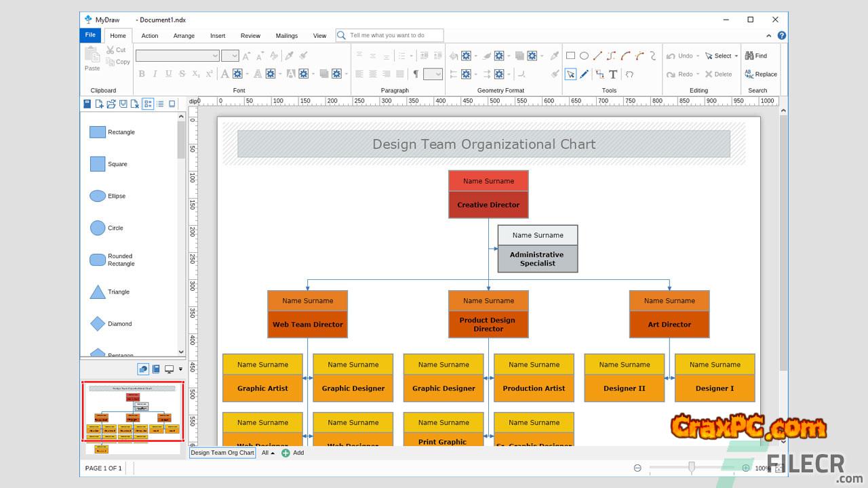Add a new page with Add button
This screenshot has height=488, width=868.
[x=292, y=453]
